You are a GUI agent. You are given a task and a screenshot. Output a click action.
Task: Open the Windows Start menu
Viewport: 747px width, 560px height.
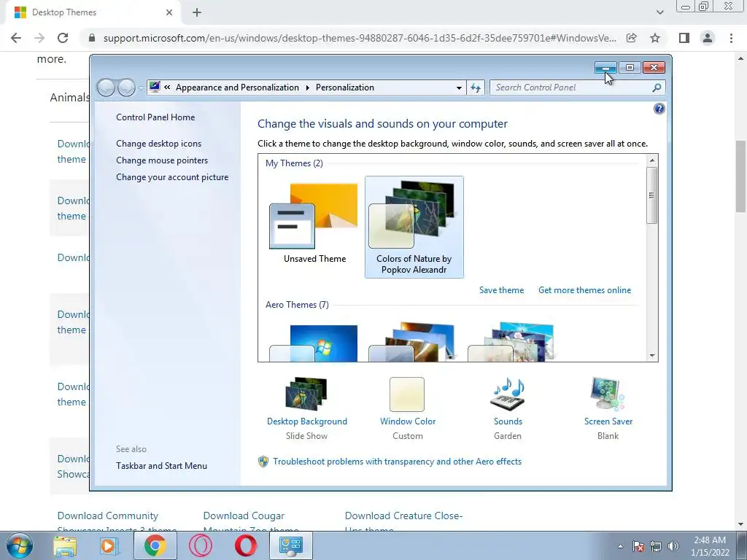coord(20,545)
